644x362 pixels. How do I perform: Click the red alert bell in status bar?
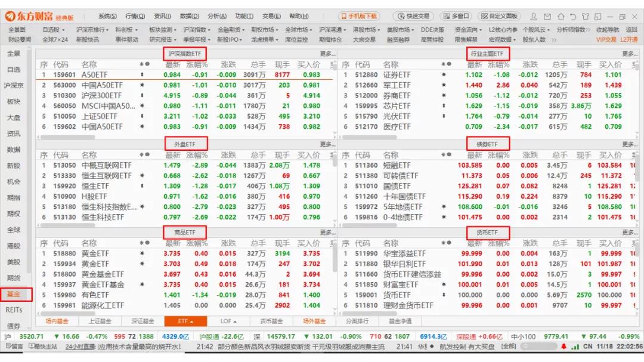563,347
